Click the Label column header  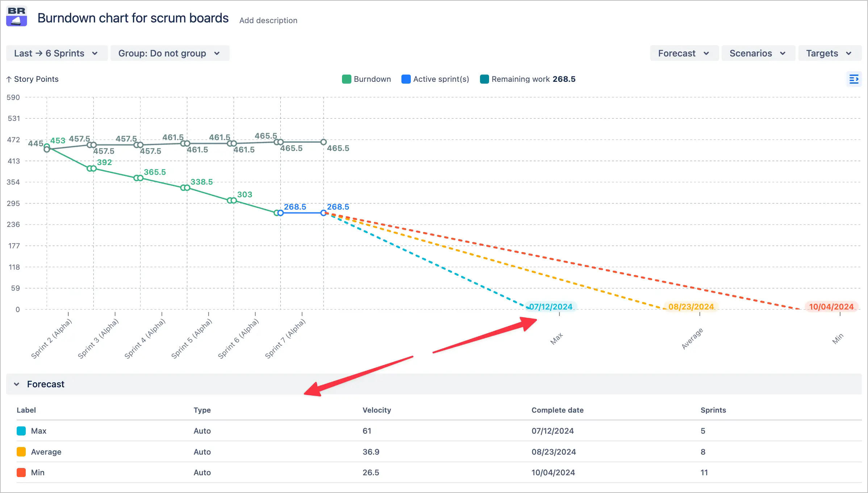[x=26, y=410]
